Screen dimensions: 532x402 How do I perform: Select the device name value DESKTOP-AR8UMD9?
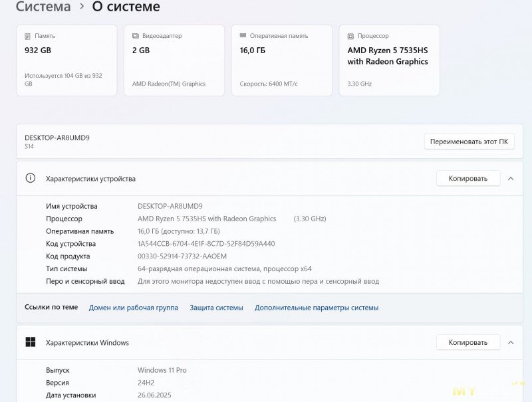pos(170,206)
